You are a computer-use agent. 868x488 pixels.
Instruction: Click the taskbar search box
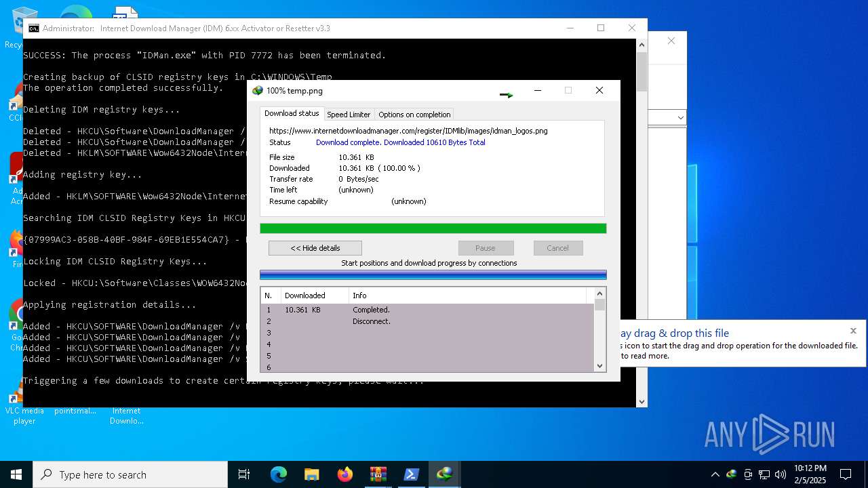coord(130,474)
